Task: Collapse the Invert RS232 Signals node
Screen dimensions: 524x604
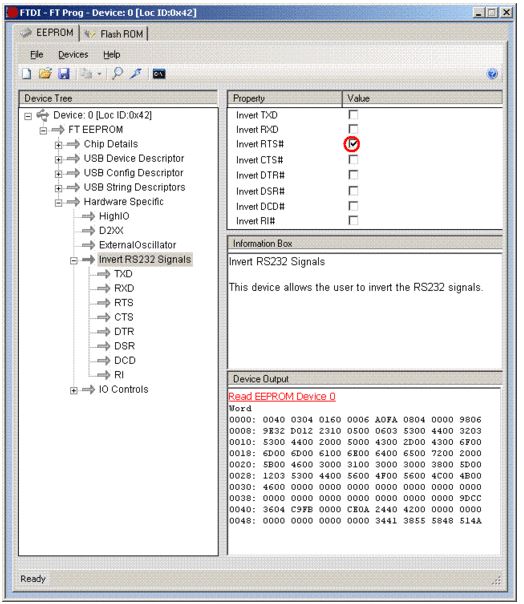Action: click(x=74, y=261)
